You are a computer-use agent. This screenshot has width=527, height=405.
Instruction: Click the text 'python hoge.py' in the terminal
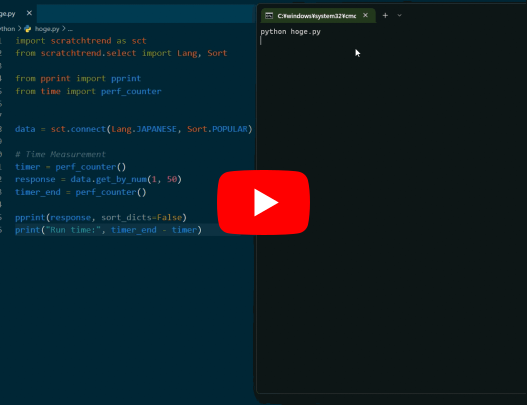click(x=290, y=32)
